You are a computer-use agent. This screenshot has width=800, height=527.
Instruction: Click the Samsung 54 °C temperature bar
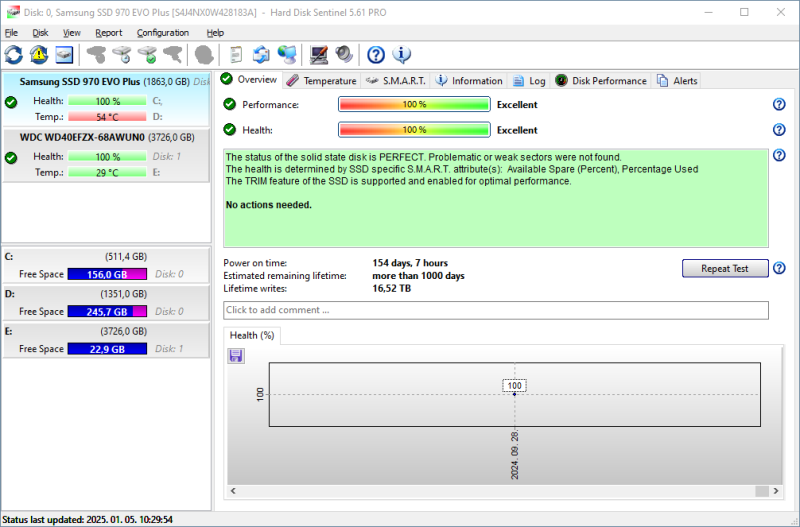(x=107, y=117)
